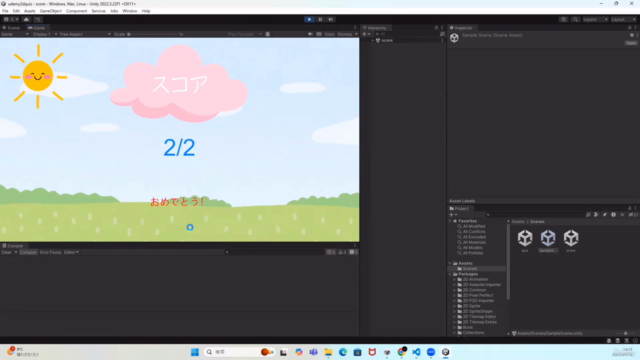Expand the 2D Tilemap Editor package
640x360 pixels.
pyautogui.click(x=455, y=317)
